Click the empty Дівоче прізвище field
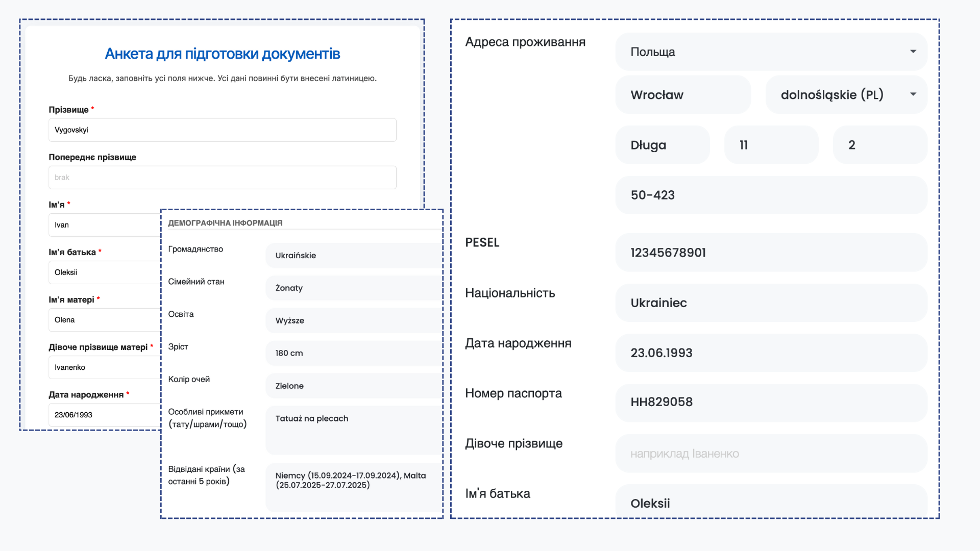The height and width of the screenshot is (551, 980). [x=771, y=454]
